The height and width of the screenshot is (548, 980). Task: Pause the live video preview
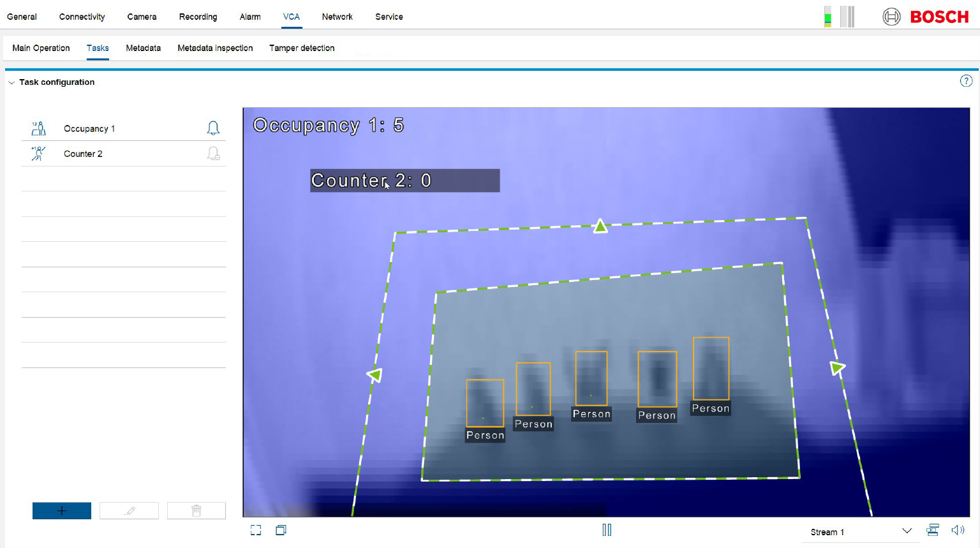click(x=607, y=530)
